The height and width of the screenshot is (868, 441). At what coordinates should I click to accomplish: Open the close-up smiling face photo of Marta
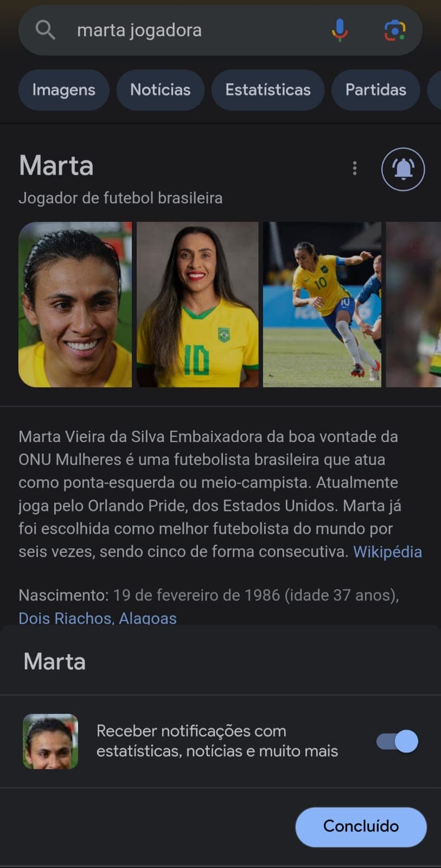pos(75,304)
